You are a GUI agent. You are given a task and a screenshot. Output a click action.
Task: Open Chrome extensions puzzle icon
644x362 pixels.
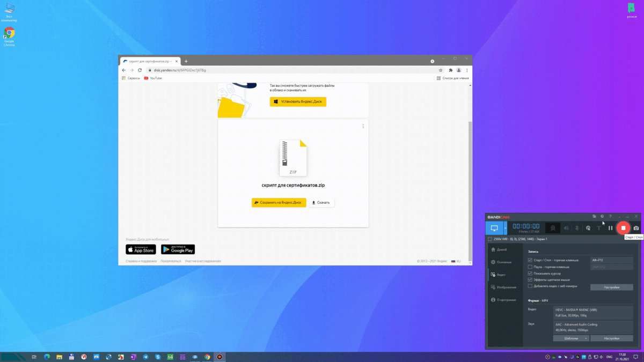451,70
